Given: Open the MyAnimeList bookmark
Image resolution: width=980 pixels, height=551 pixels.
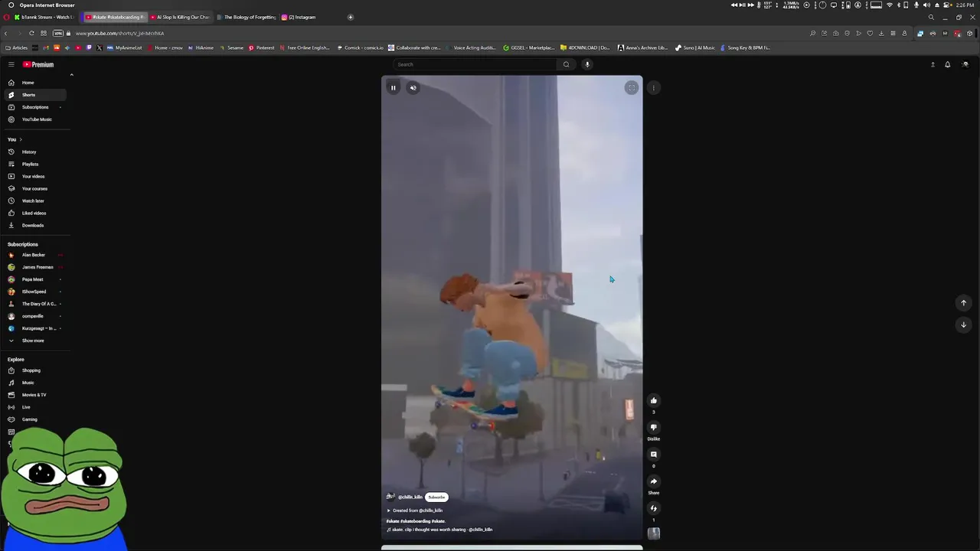Looking at the screenshot, I should (x=125, y=47).
